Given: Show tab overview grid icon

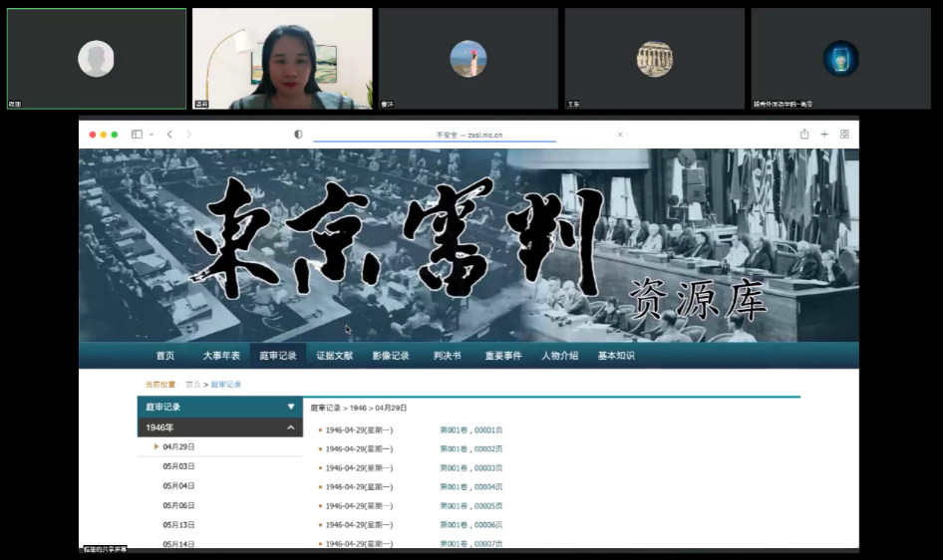Looking at the screenshot, I should [844, 135].
